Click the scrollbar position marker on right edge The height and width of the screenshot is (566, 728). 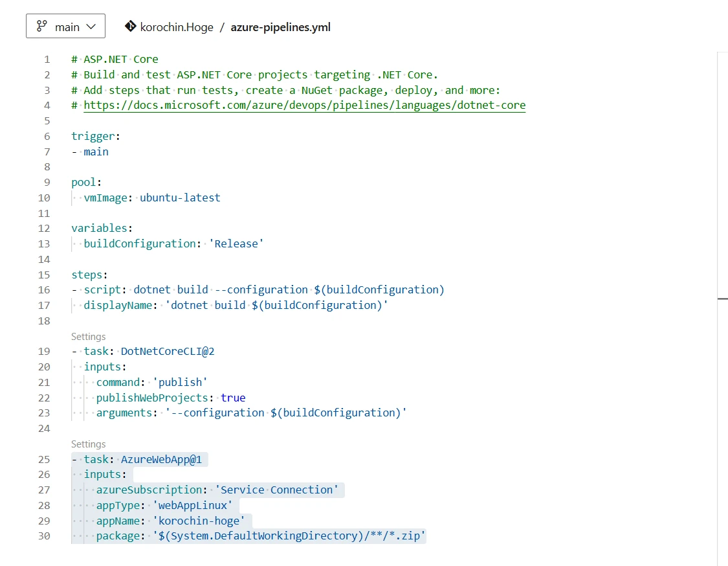[722, 299]
